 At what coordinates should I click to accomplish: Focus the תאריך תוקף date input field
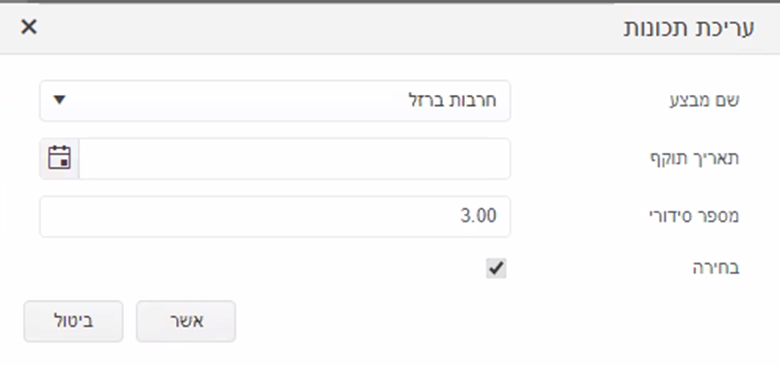coord(294,159)
